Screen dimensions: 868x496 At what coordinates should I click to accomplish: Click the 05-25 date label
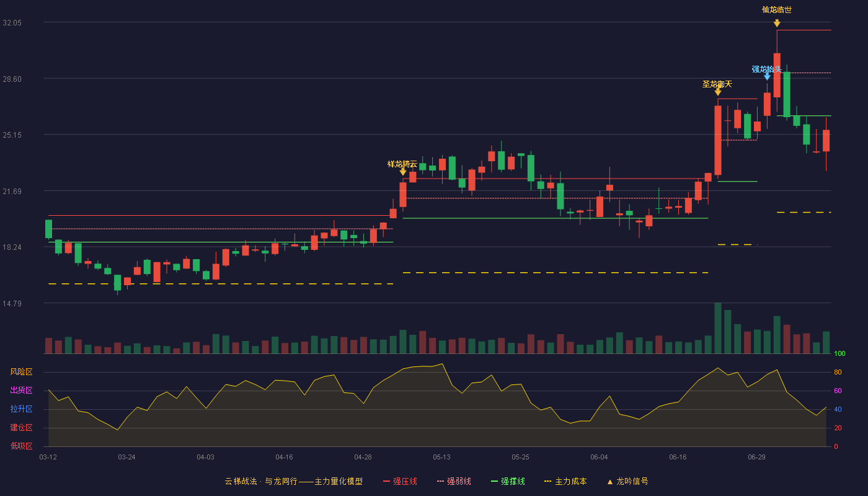pyautogui.click(x=520, y=457)
